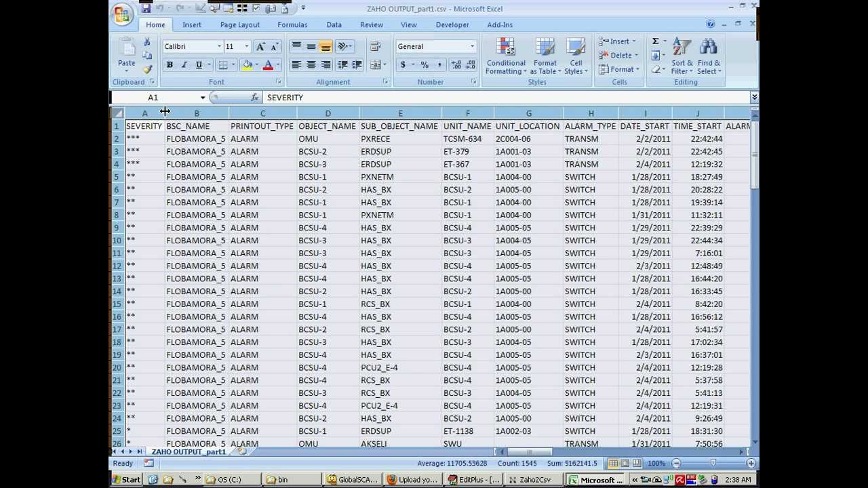Open EditPlus from the taskbar
868x488 pixels.
pyautogui.click(x=474, y=479)
